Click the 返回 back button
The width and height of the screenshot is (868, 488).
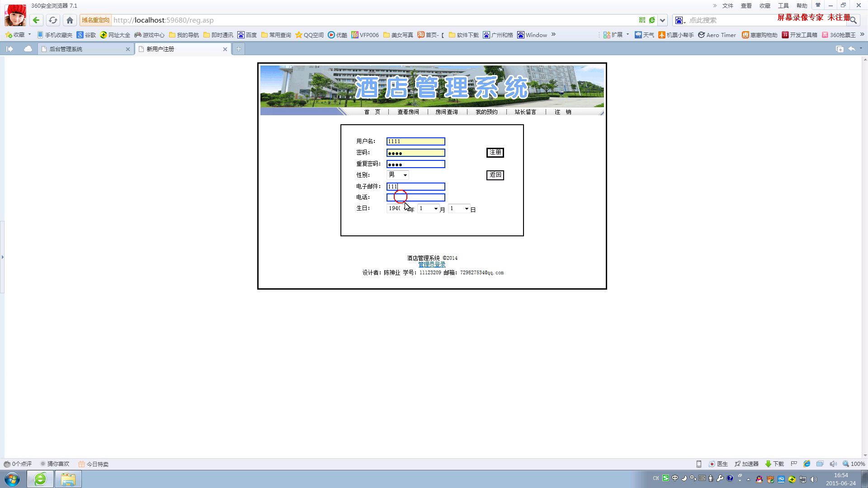tap(495, 175)
